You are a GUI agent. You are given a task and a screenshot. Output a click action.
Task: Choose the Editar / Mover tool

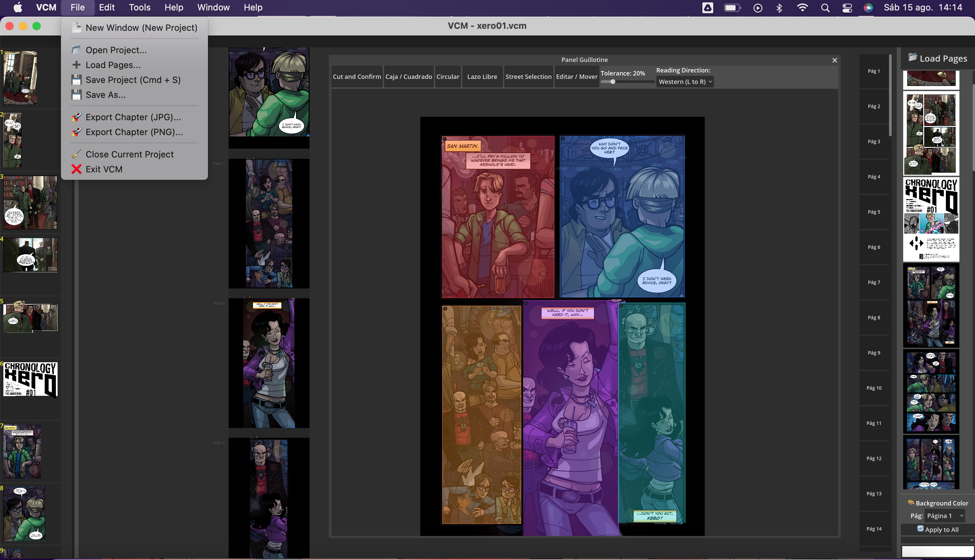point(576,77)
